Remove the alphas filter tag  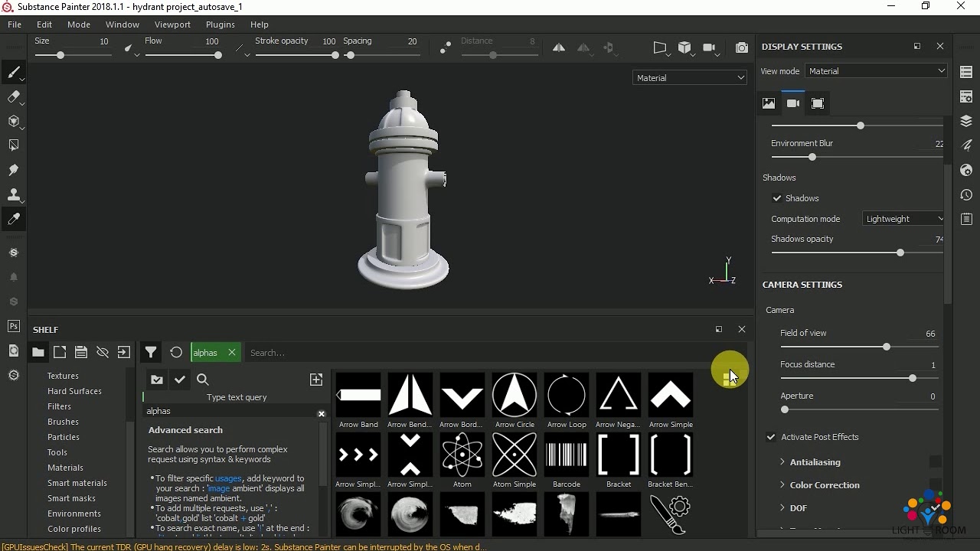click(232, 353)
